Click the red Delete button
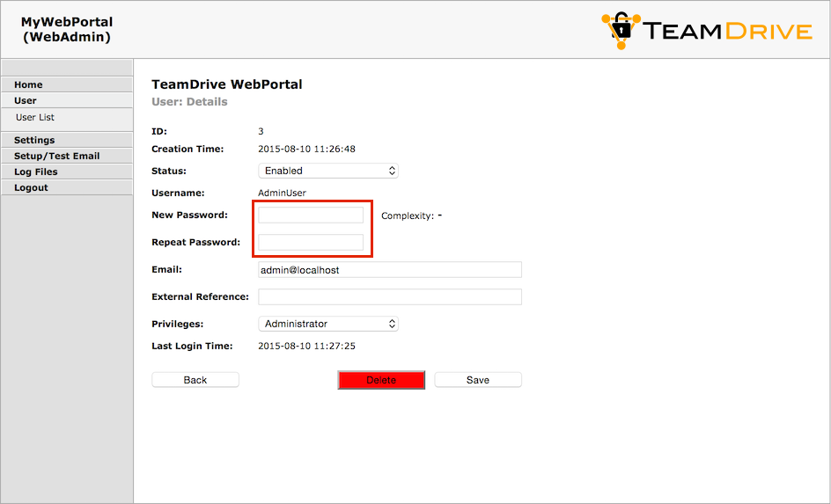Screen dimensions: 831x504 click(381, 380)
